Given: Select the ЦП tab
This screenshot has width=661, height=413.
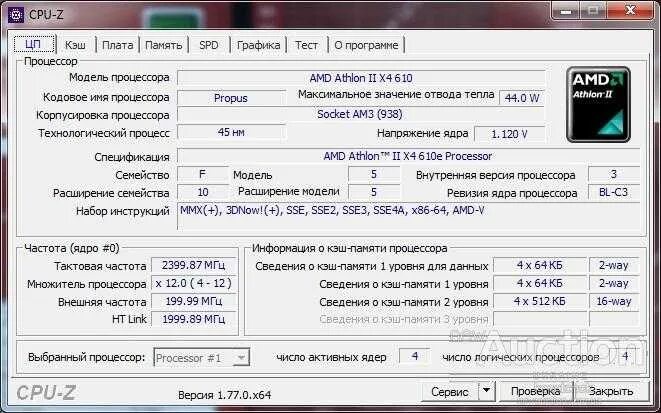Looking at the screenshot, I should coord(34,44).
